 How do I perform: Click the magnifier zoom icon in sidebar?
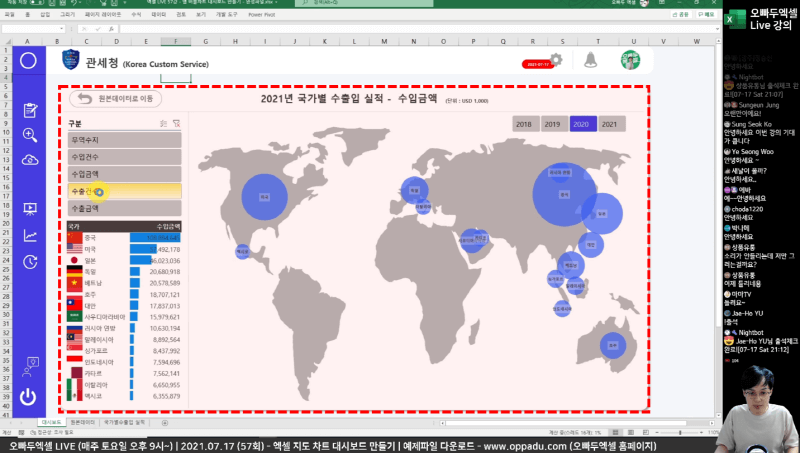tap(29, 135)
